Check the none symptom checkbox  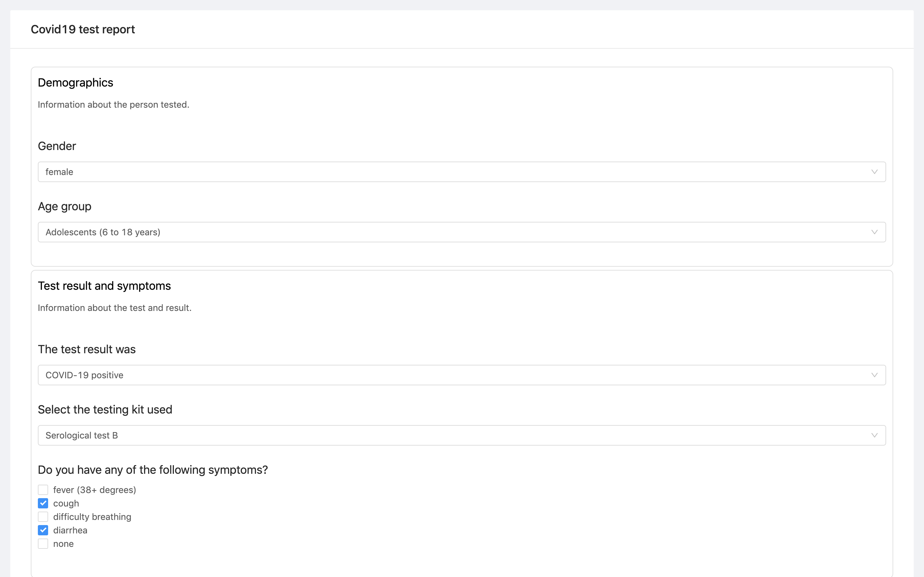43,544
